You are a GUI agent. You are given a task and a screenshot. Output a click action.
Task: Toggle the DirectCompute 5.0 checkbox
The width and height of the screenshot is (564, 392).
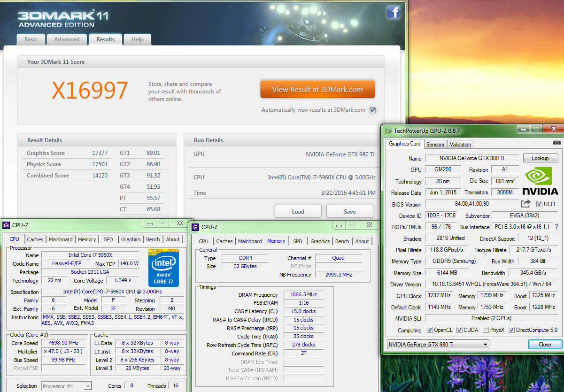click(x=511, y=330)
